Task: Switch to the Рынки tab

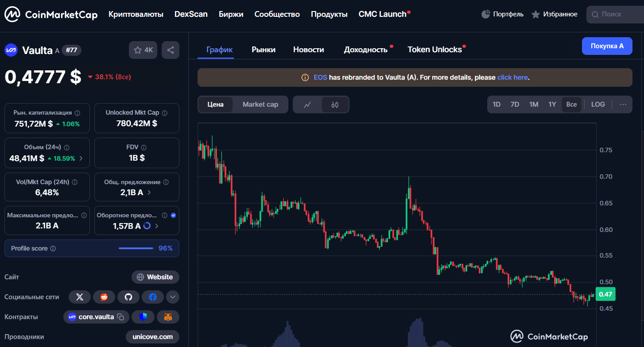Action: (264, 50)
